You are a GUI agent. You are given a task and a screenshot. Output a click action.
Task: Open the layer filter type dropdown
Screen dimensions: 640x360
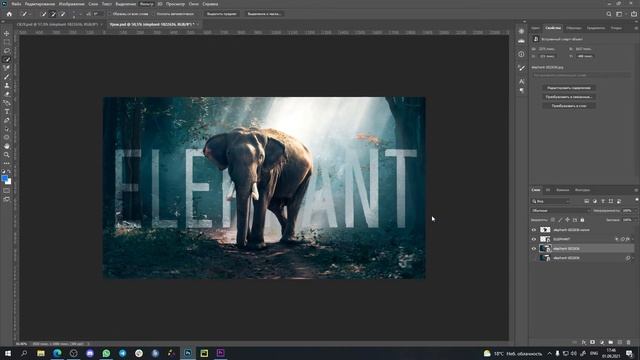click(550, 201)
